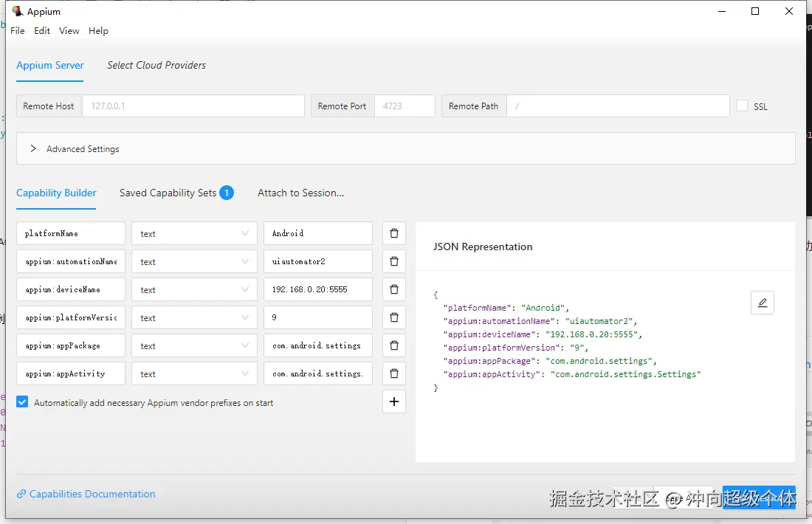Enable the SSL checkbox
The height and width of the screenshot is (524, 812).
coord(742,106)
